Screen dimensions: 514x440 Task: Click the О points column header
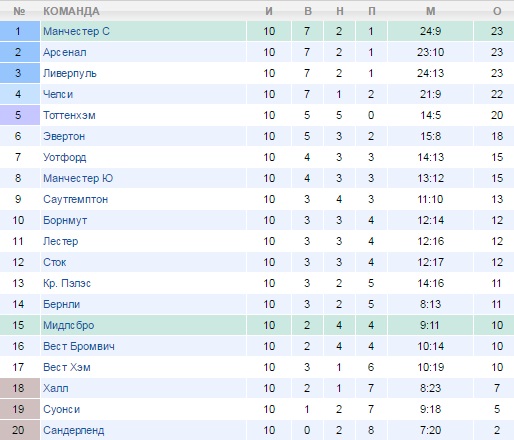click(497, 11)
